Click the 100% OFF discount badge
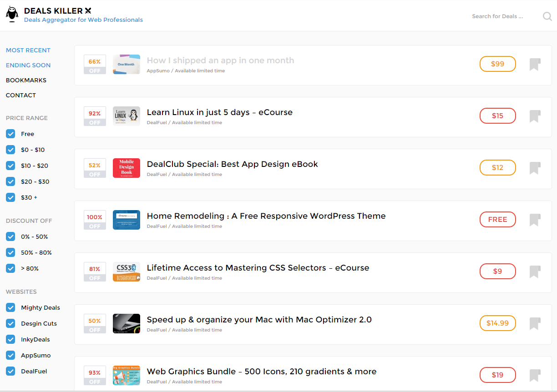 point(95,220)
